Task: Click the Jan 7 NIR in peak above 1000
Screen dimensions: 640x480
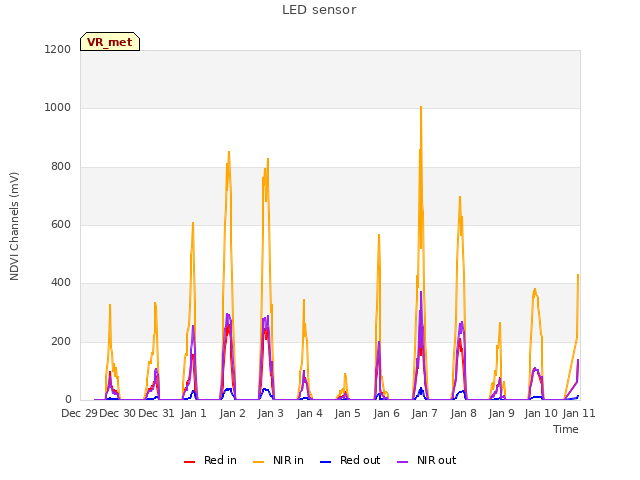Action: (x=421, y=107)
